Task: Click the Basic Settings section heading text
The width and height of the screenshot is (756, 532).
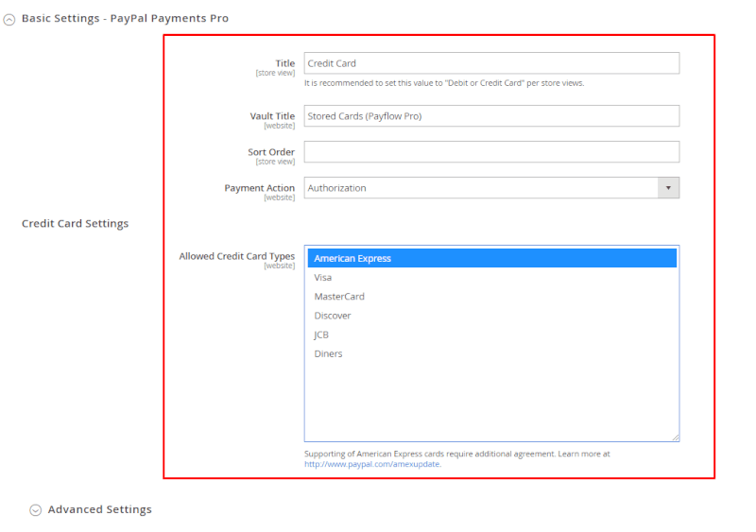Action: [125, 18]
